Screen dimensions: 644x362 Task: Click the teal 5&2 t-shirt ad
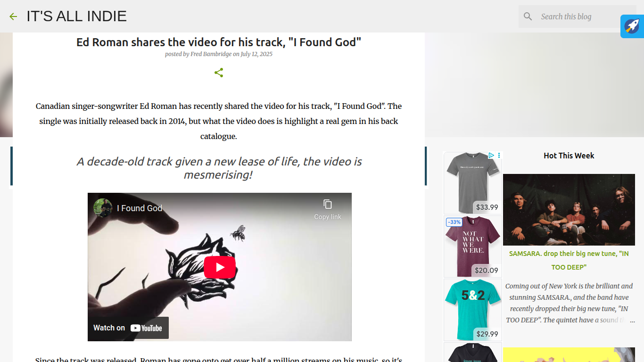pyautogui.click(x=473, y=310)
